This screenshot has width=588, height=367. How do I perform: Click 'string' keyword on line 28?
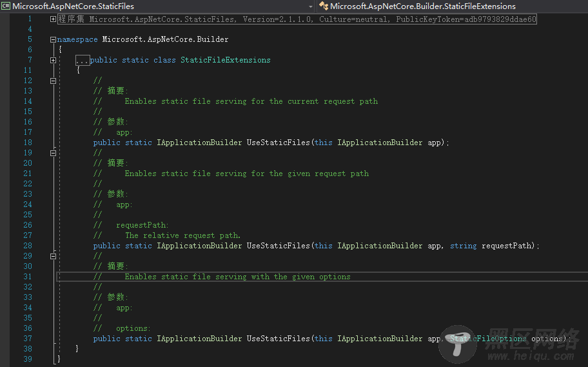coord(464,246)
